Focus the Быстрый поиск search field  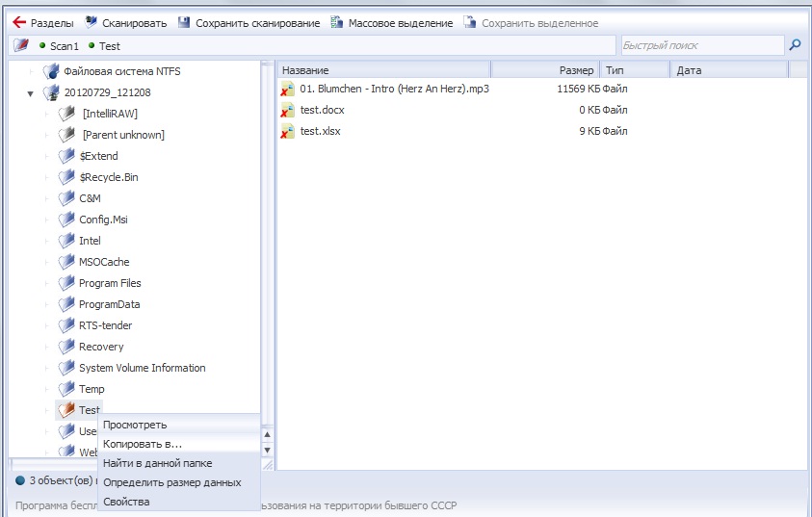(702, 45)
